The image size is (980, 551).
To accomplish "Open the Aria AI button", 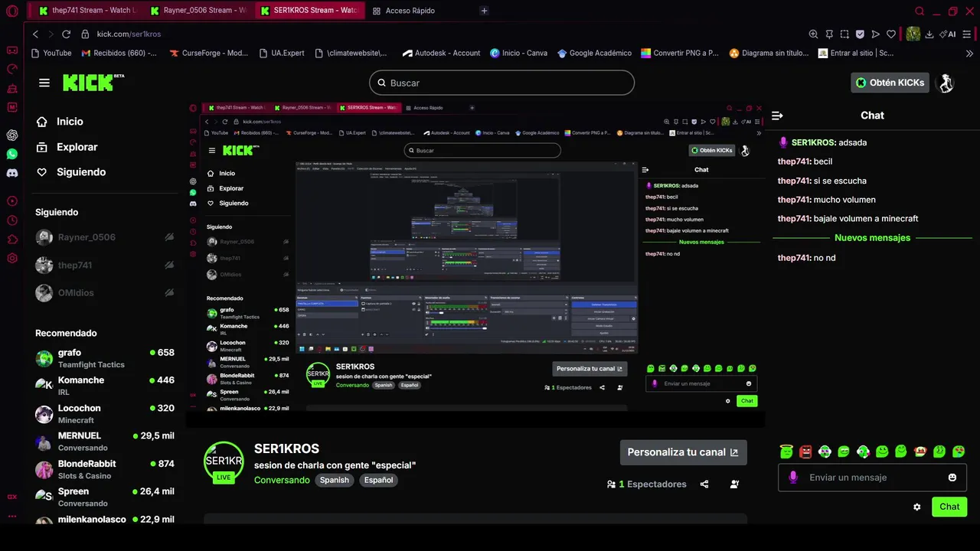I will 948,34.
